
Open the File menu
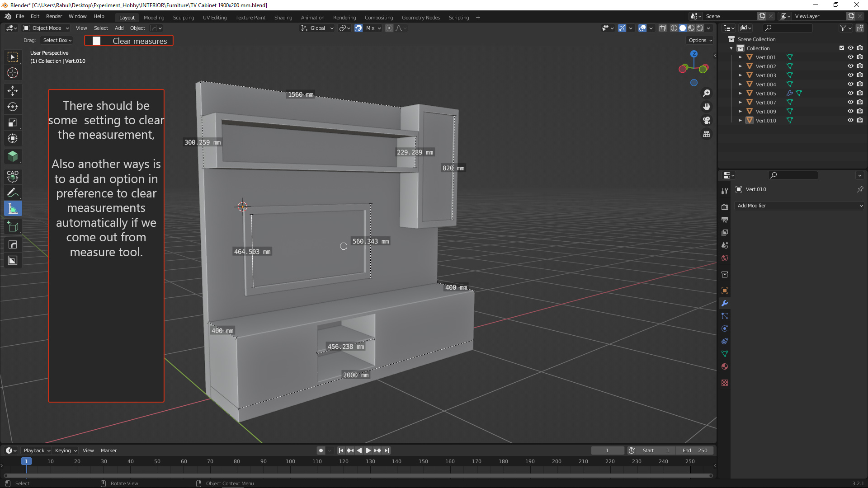20,16
